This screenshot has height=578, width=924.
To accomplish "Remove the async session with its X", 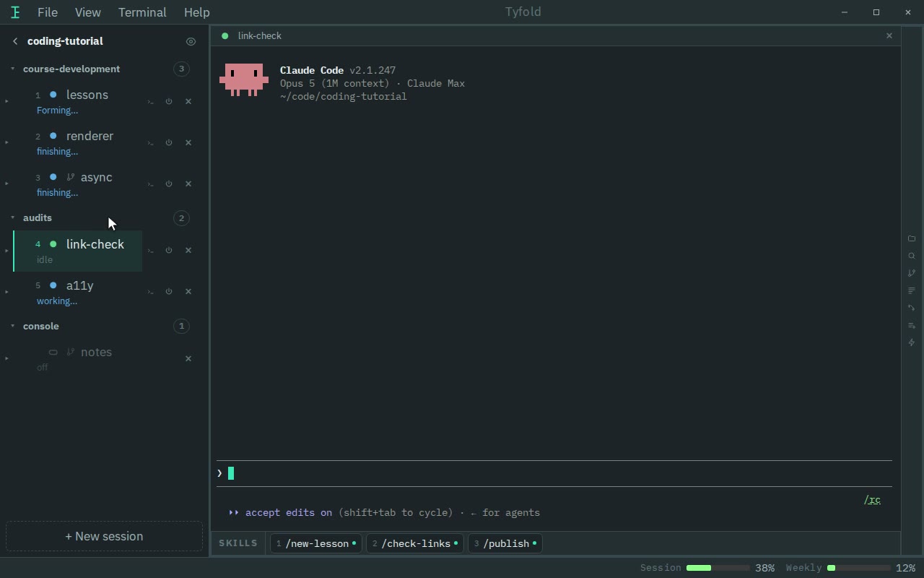I will 188,184.
